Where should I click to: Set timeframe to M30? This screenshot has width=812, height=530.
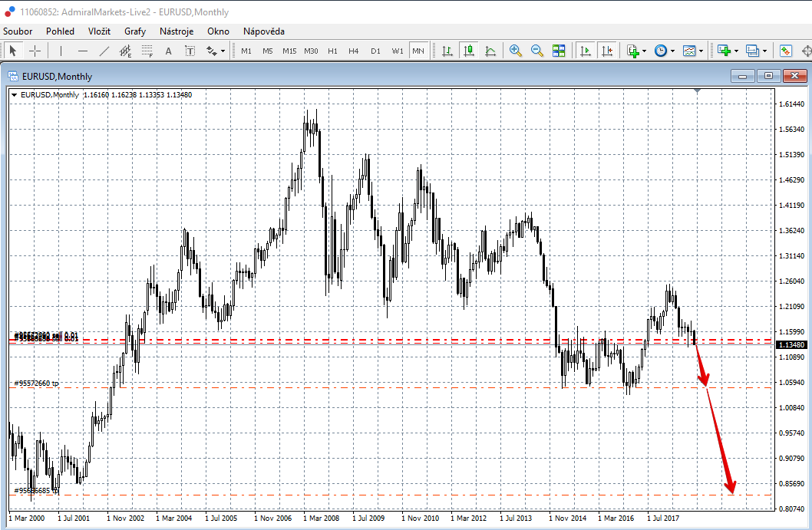pos(311,51)
